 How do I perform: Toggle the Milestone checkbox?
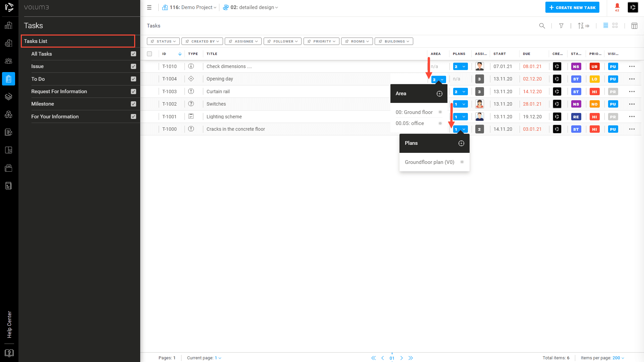133,104
